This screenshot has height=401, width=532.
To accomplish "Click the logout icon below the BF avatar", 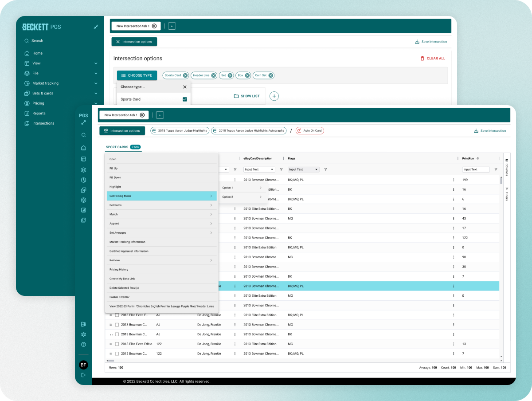I will [x=83, y=375].
